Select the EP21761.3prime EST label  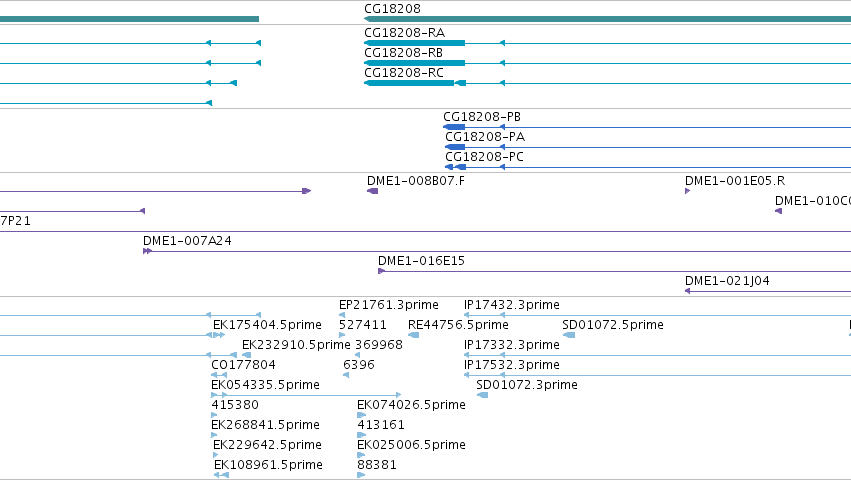coord(389,305)
